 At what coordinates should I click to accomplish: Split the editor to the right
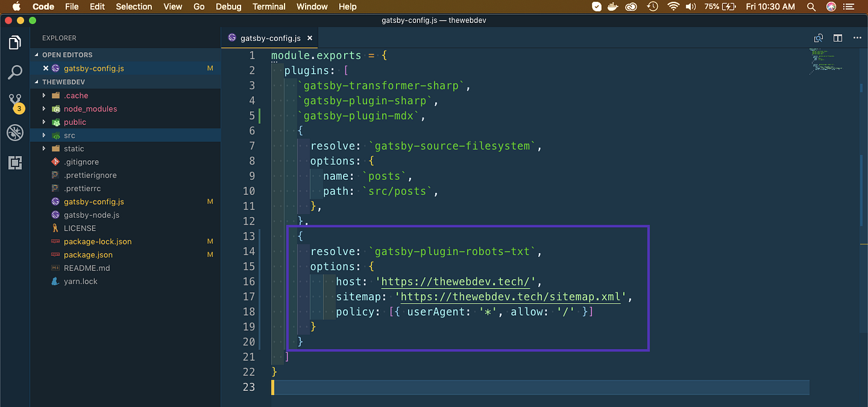[838, 38]
